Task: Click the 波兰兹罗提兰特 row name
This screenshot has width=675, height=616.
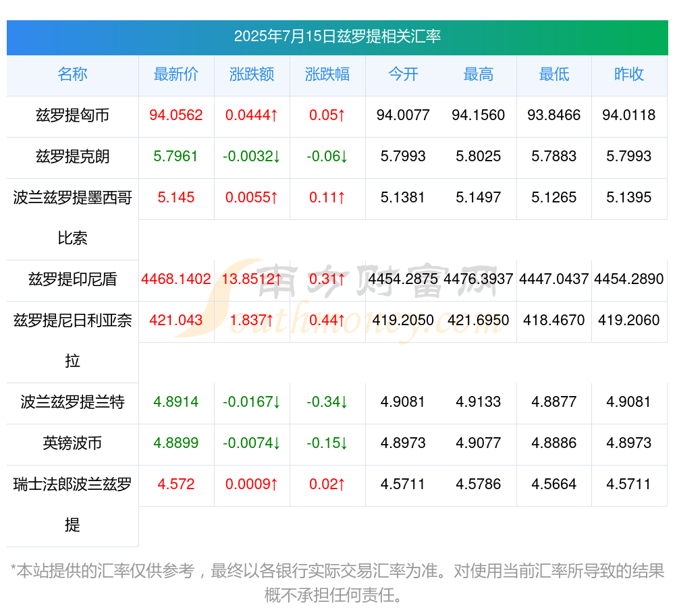Action: click(x=72, y=401)
